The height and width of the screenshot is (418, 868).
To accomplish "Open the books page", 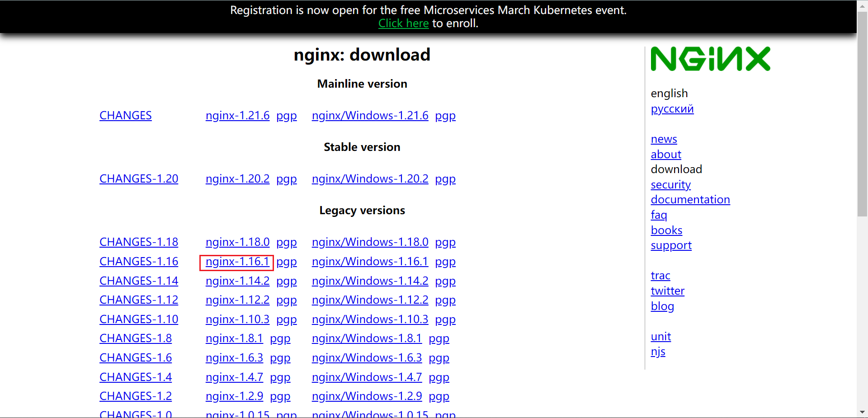I will (666, 230).
